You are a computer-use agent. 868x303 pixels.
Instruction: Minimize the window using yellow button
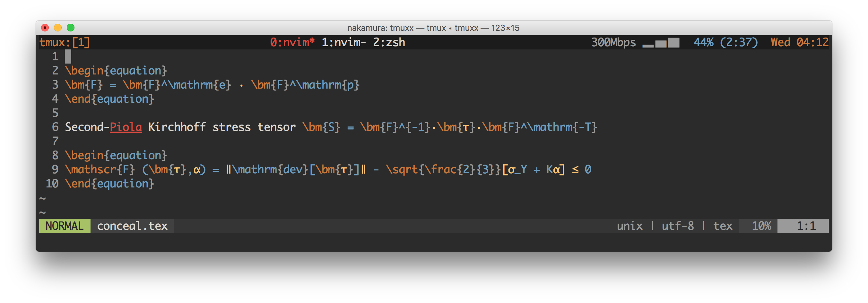pos(58,28)
